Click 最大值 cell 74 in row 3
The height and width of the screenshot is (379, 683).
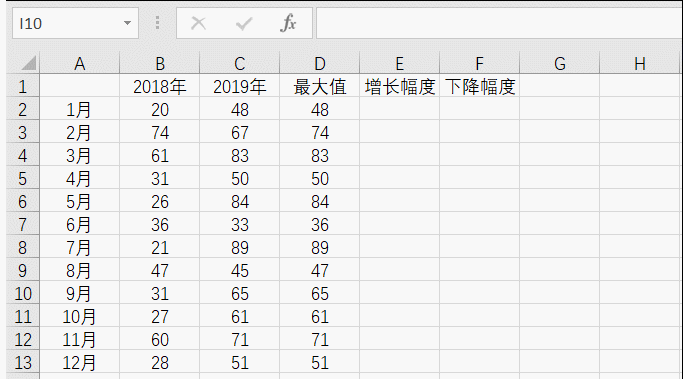[x=320, y=132]
